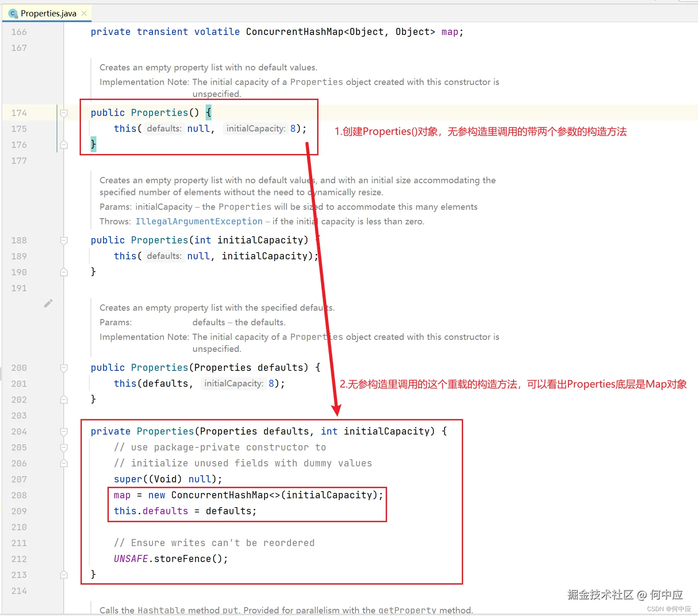Click ConcurrentHashMap on line 166
This screenshot has height=616, width=698.
295,32
